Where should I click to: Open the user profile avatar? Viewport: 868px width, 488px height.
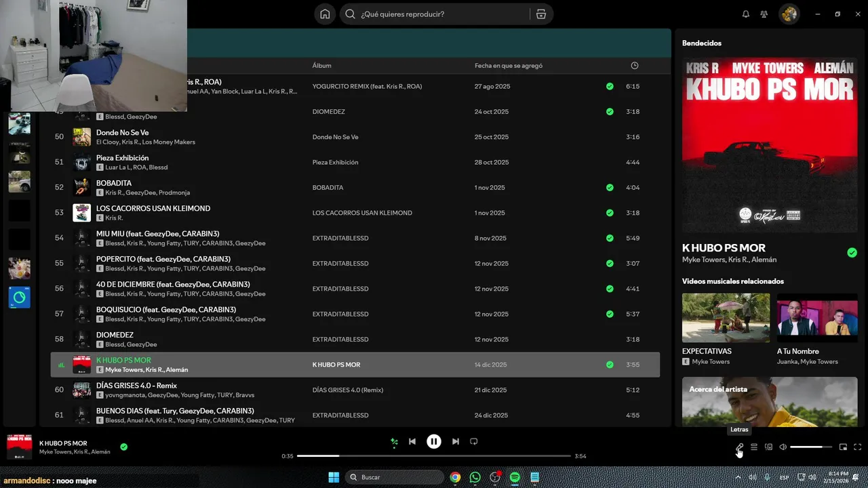click(789, 14)
